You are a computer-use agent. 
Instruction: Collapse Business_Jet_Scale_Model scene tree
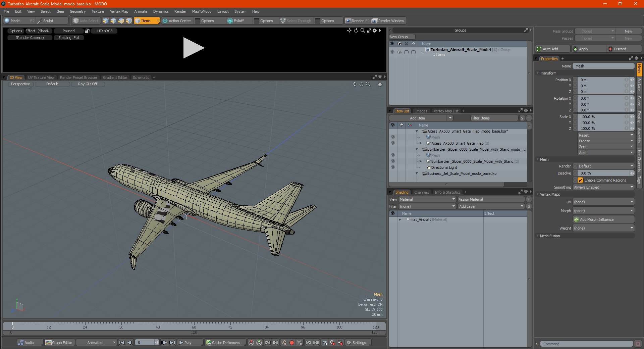coord(417,173)
